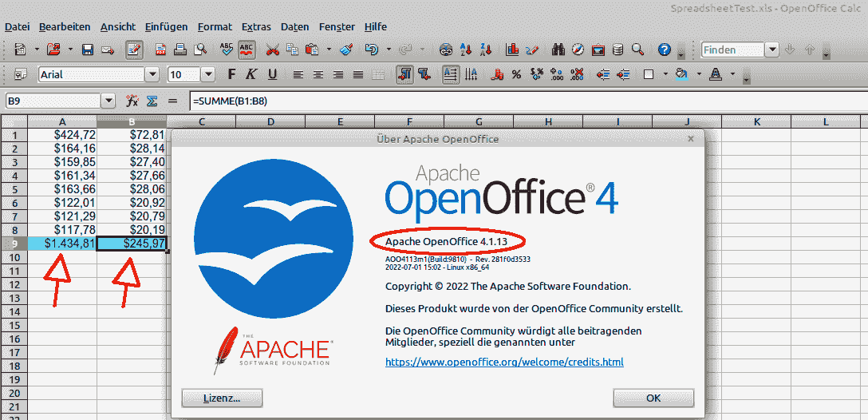Click the OK button in dialog
Viewport: 868px width, 420px height.
pos(653,398)
